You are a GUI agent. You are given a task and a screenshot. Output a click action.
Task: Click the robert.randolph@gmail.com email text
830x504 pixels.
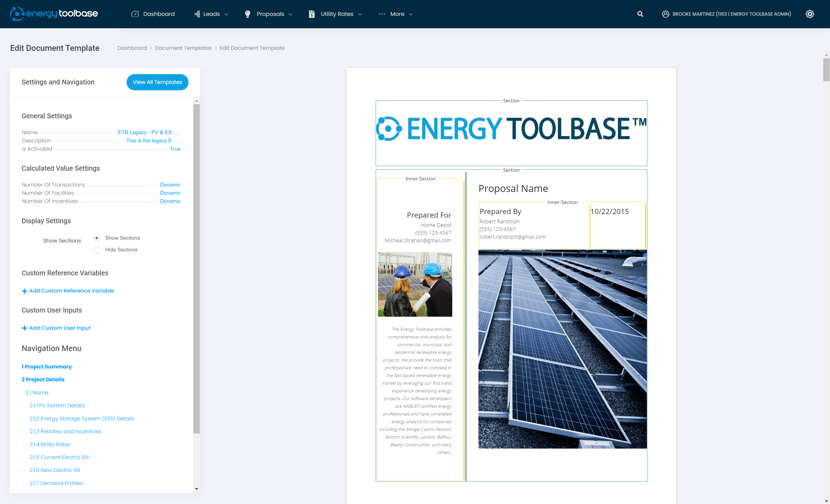pyautogui.click(x=513, y=237)
